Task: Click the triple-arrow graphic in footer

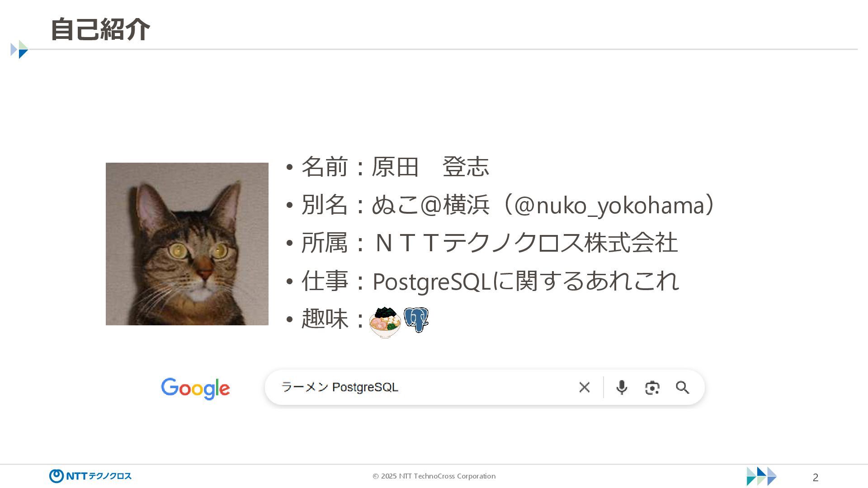Action: 761,476
